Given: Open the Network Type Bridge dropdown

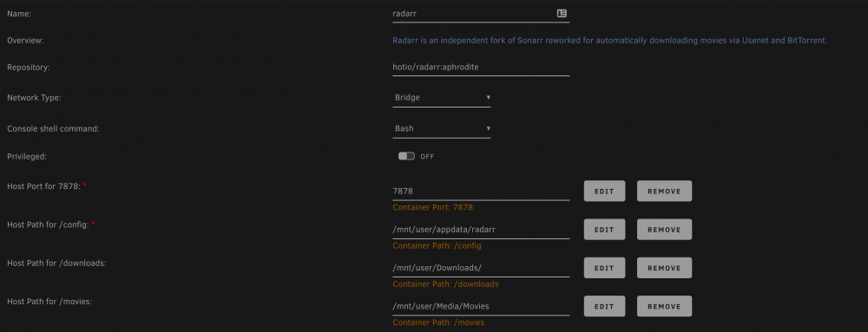Looking at the screenshot, I should pos(441,98).
